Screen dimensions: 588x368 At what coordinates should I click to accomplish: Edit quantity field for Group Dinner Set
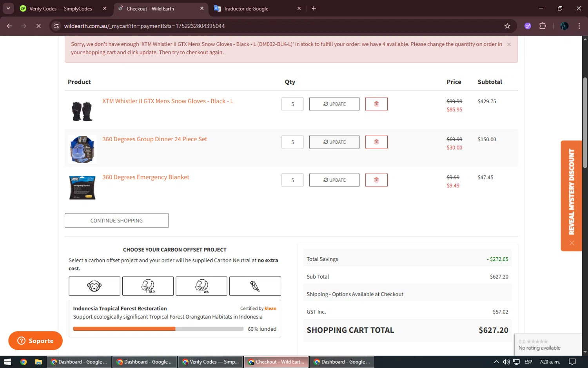click(x=292, y=142)
